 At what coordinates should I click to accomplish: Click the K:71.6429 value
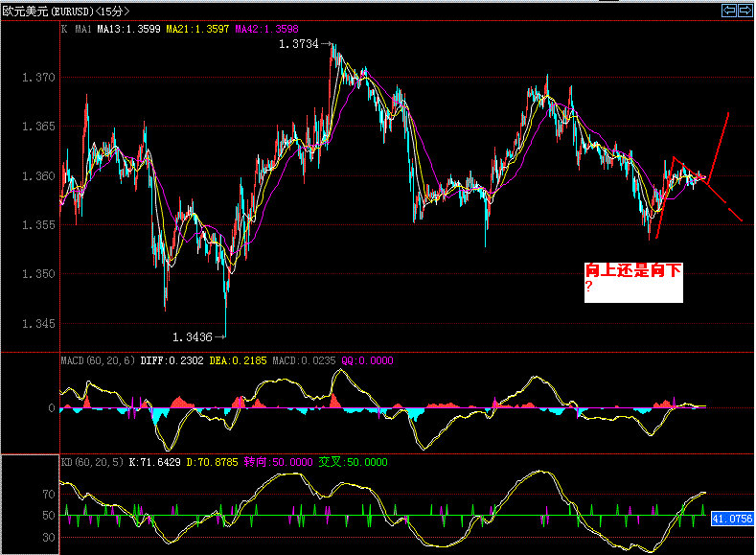[x=155, y=462]
